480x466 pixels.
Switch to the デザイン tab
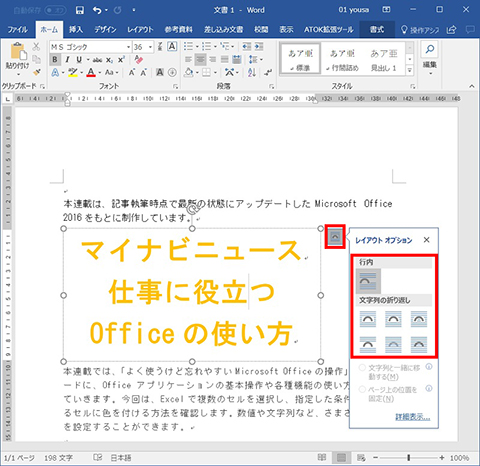tap(105, 30)
